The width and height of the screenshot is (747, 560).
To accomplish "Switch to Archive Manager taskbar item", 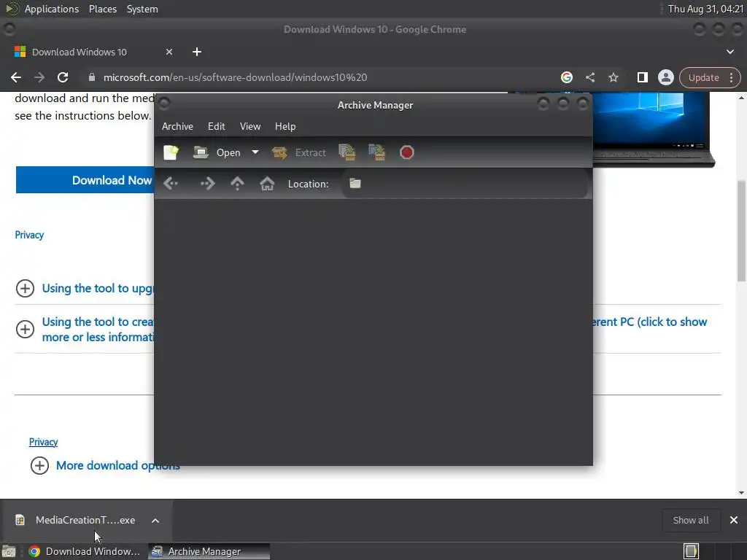I will [209, 551].
